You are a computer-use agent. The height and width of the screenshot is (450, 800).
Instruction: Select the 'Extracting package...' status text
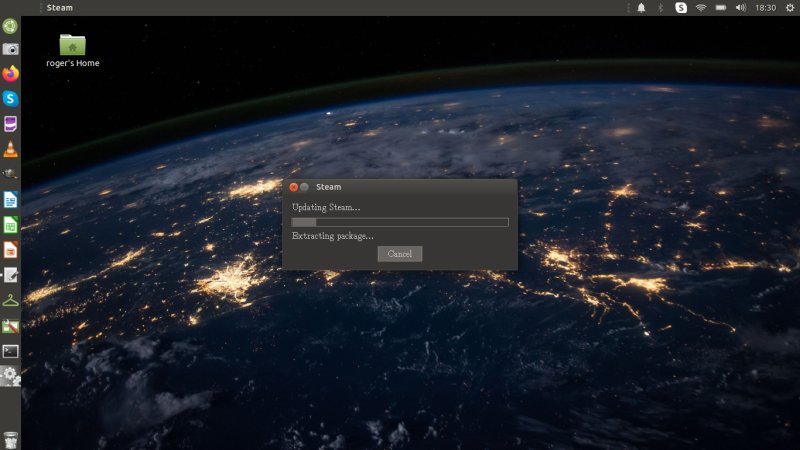click(333, 236)
